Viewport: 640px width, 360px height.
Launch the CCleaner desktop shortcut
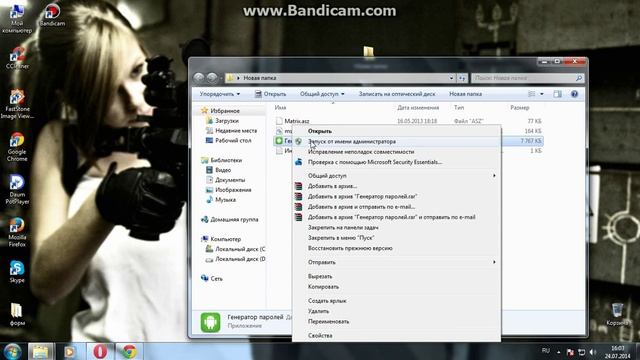pyautogui.click(x=17, y=58)
